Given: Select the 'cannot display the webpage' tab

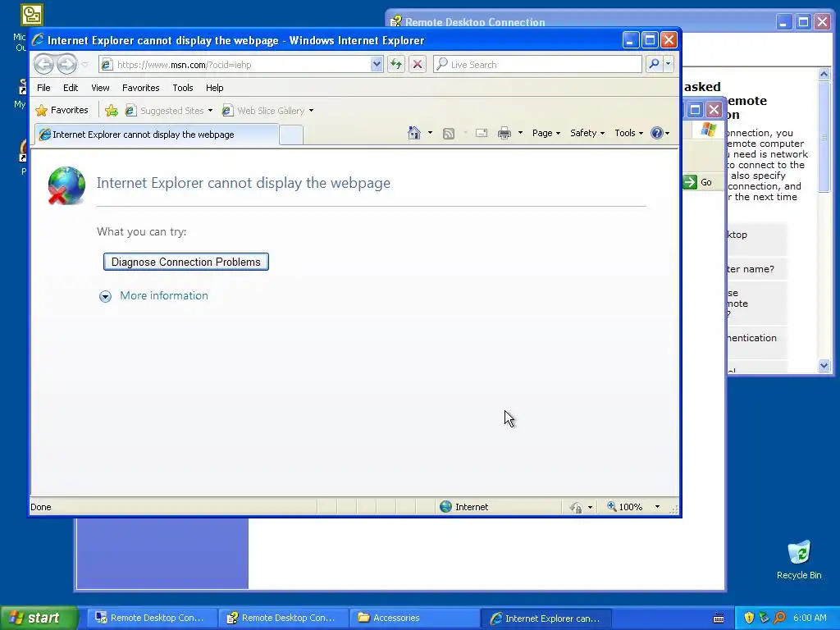Looking at the screenshot, I should point(157,135).
